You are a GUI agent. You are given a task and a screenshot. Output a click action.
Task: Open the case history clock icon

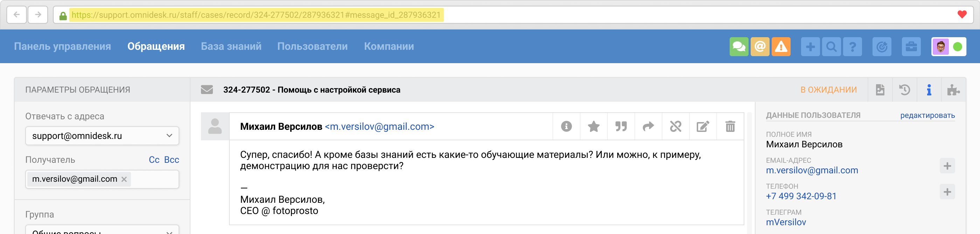click(x=904, y=90)
